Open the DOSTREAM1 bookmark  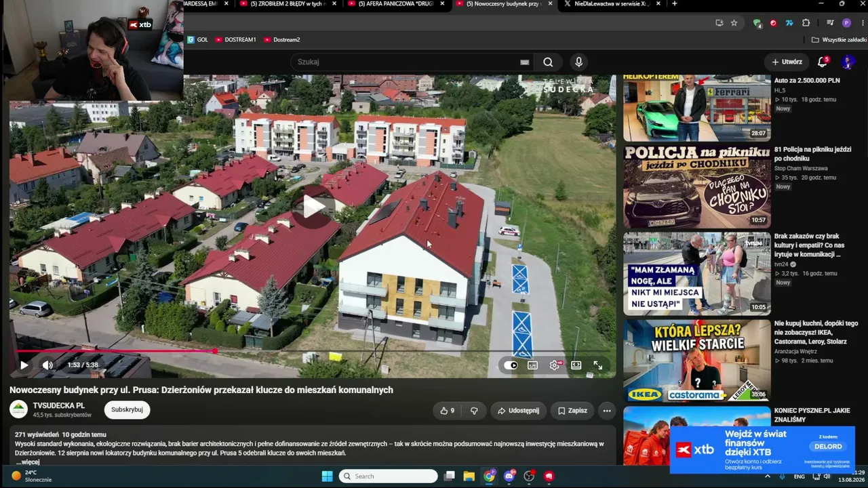(235, 40)
